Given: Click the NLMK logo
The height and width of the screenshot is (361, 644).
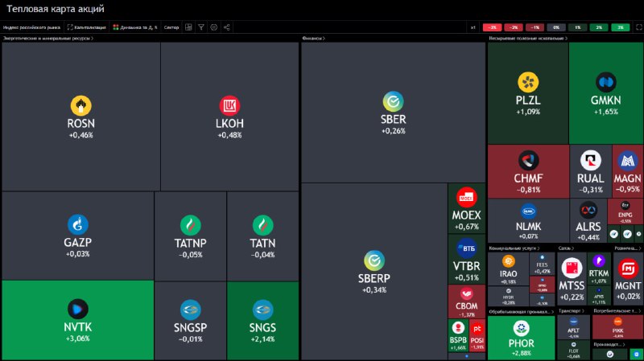Looking at the screenshot, I should pos(528,211).
